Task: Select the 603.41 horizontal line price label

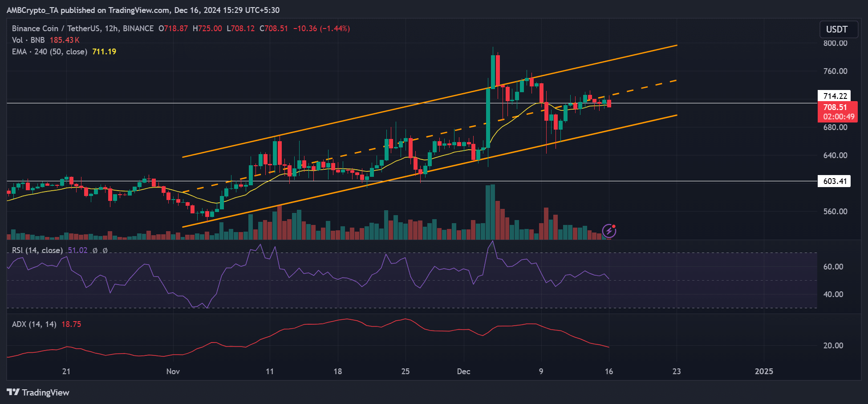Action: (834, 181)
